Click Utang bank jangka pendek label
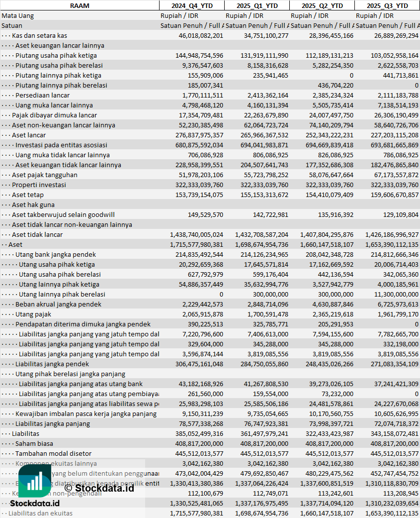Viewport: 420px width, 518px height. (56, 254)
